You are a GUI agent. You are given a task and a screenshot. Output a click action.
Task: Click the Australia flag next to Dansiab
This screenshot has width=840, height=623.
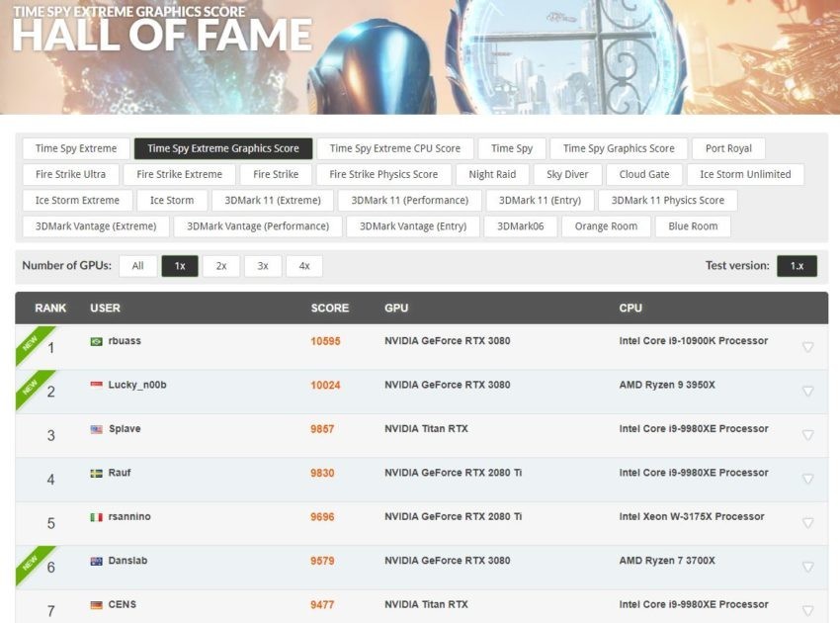click(x=96, y=561)
